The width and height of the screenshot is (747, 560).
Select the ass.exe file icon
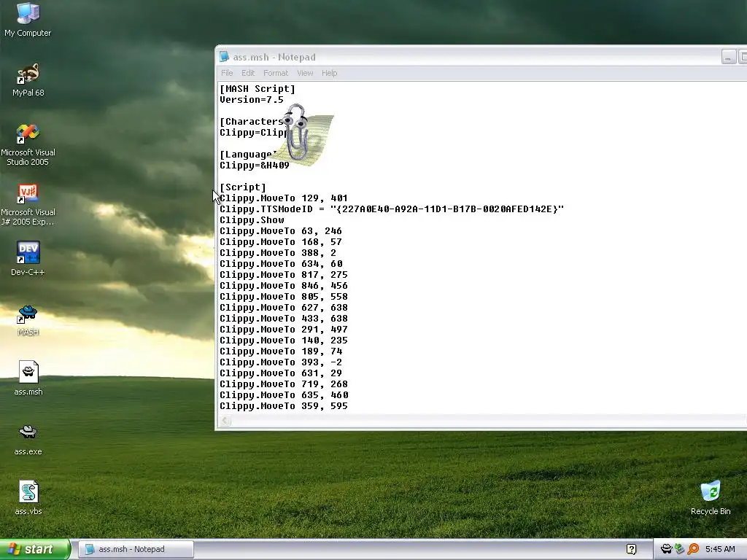[28, 439]
